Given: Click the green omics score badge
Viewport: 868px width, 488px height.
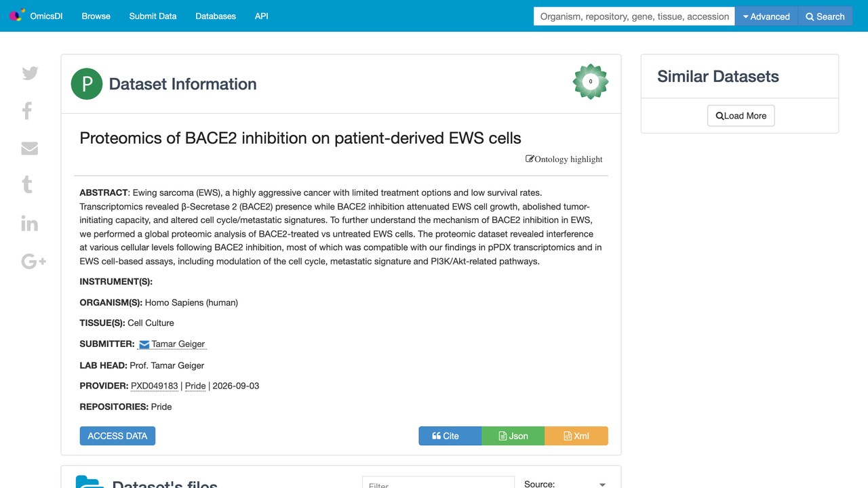Looking at the screenshot, I should pyautogui.click(x=591, y=81).
